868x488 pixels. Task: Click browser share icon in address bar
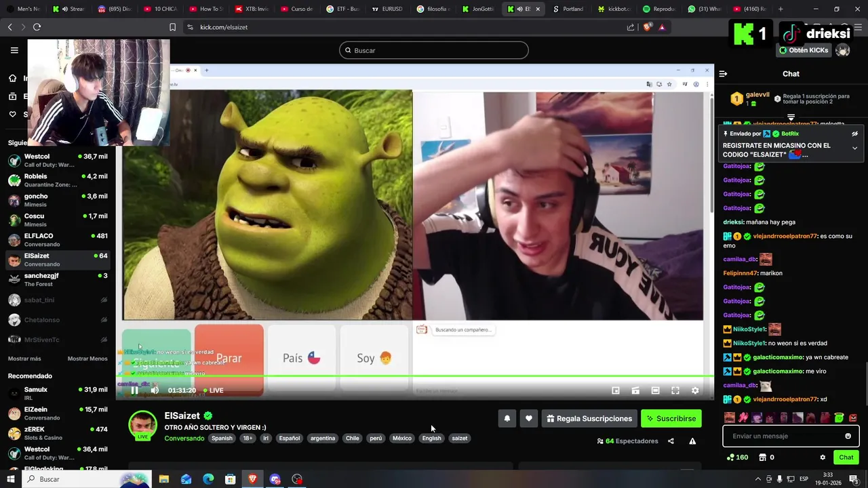click(x=631, y=27)
